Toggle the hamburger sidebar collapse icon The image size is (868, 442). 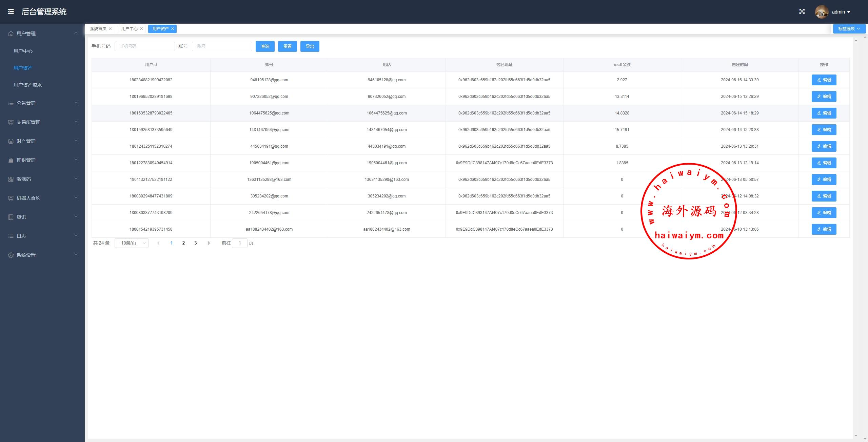[11, 12]
